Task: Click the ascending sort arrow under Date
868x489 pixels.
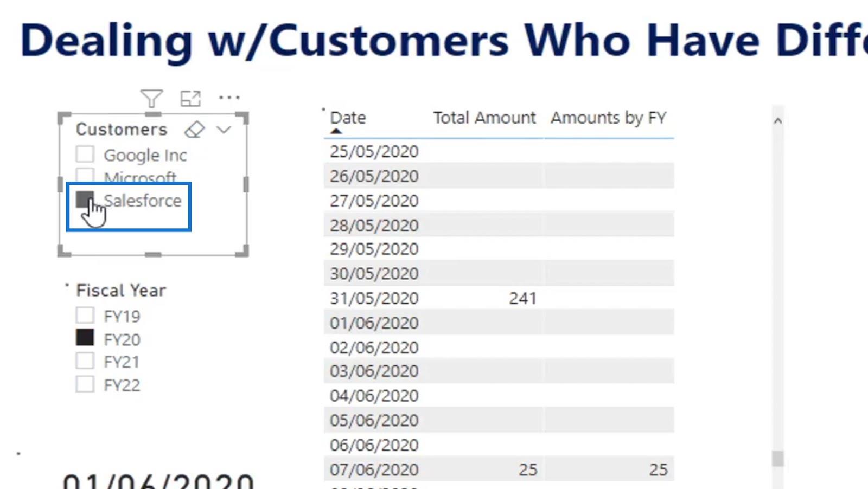Action: pyautogui.click(x=336, y=131)
